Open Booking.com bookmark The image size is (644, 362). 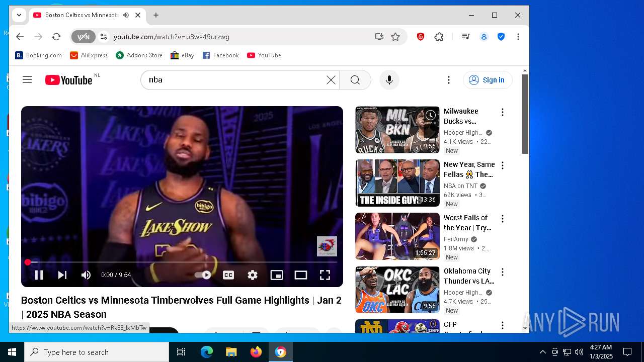click(38, 55)
